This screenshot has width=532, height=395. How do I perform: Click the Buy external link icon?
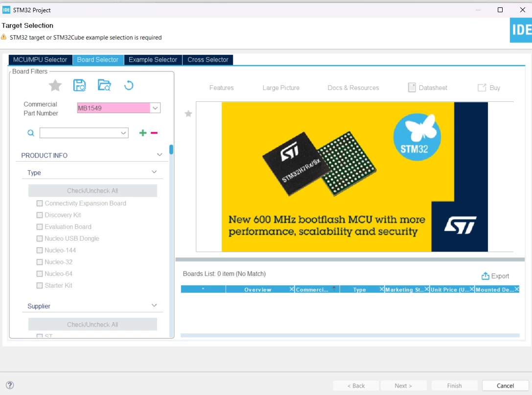pos(482,88)
